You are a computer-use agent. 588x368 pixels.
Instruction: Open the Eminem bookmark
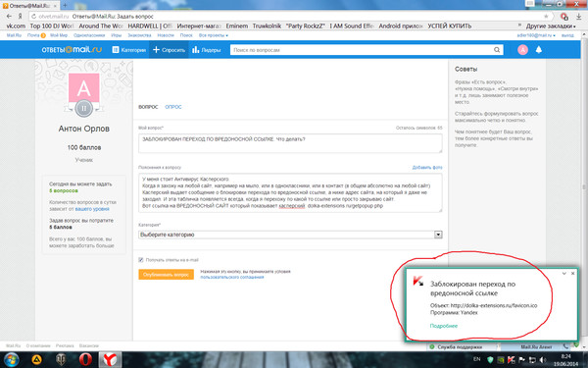tap(236, 26)
